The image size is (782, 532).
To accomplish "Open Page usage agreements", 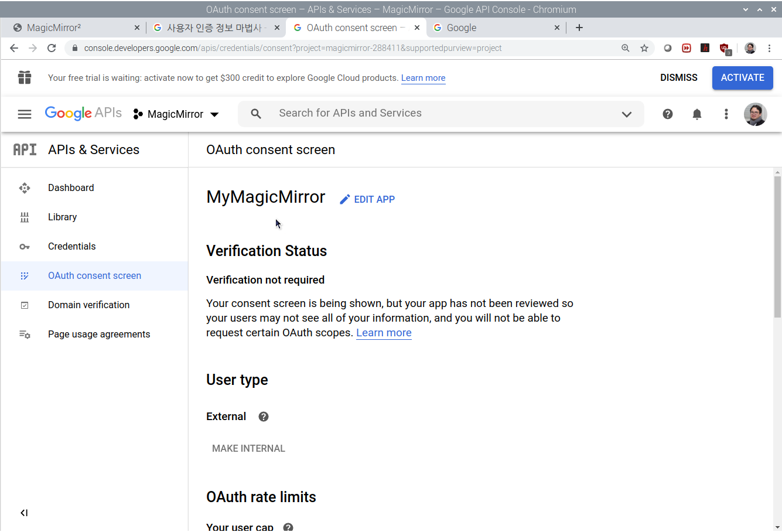I will 94,335.
